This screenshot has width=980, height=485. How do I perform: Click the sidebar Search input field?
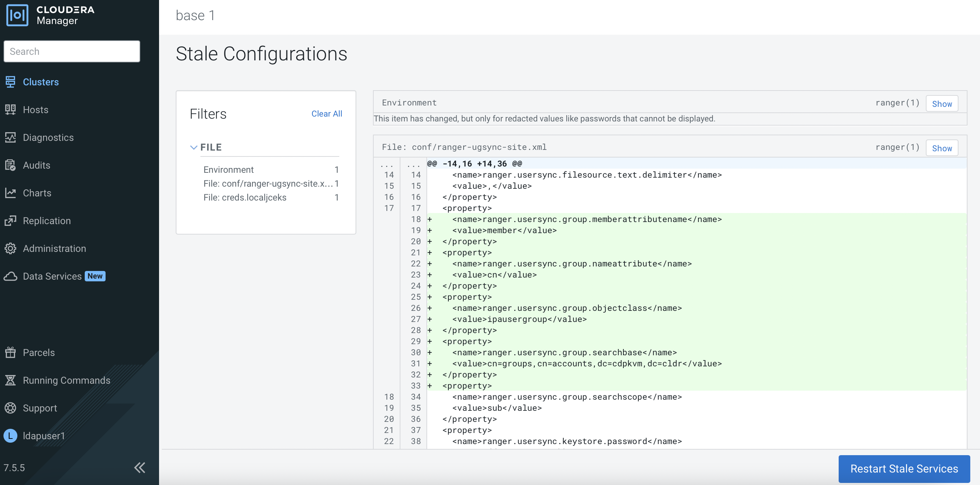click(x=72, y=51)
